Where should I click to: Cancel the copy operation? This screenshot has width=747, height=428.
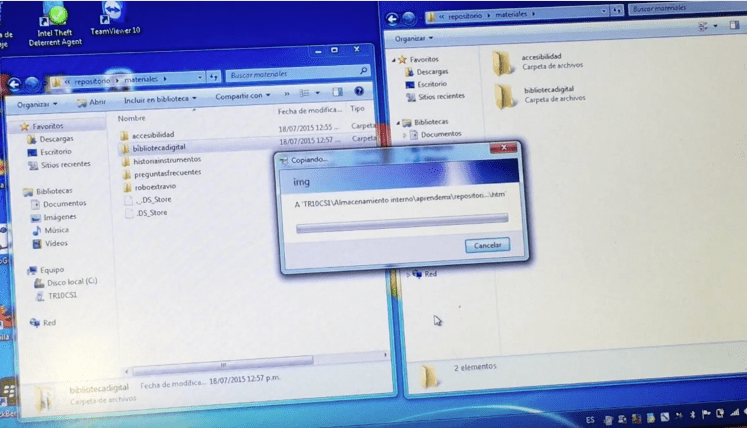[487, 245]
